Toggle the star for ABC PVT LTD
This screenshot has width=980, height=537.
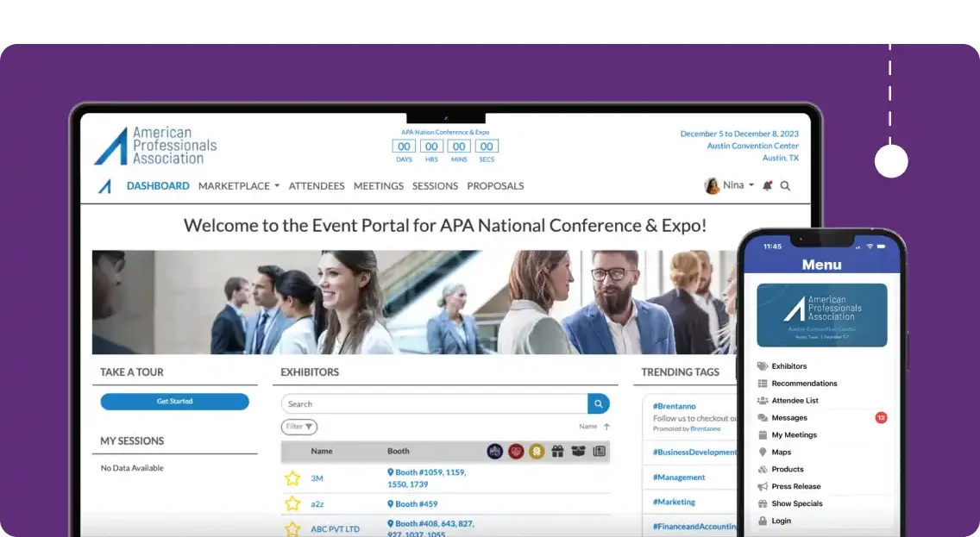tap(292, 529)
